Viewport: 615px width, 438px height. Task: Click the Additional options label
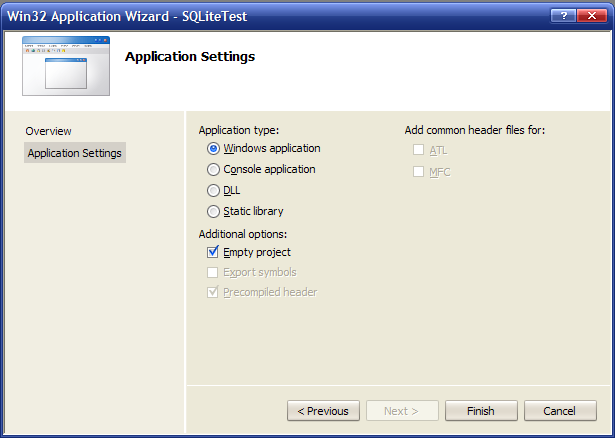(243, 234)
